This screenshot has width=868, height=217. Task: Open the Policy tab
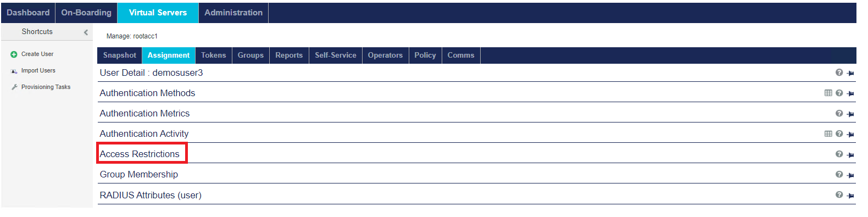tap(425, 55)
